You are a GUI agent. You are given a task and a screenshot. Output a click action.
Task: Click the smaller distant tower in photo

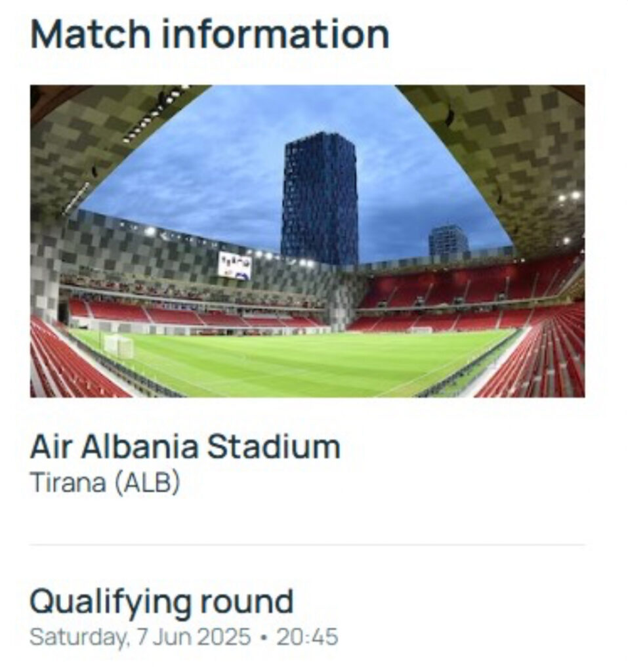pos(448,241)
